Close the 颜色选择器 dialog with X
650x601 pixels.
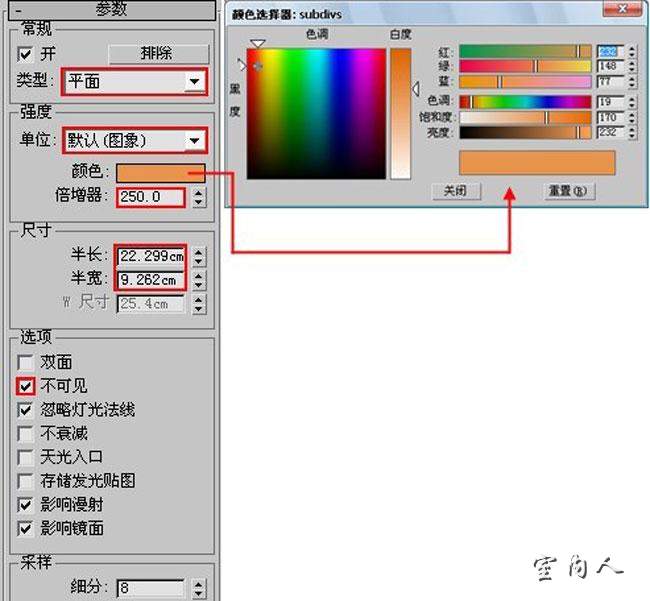[622, 9]
